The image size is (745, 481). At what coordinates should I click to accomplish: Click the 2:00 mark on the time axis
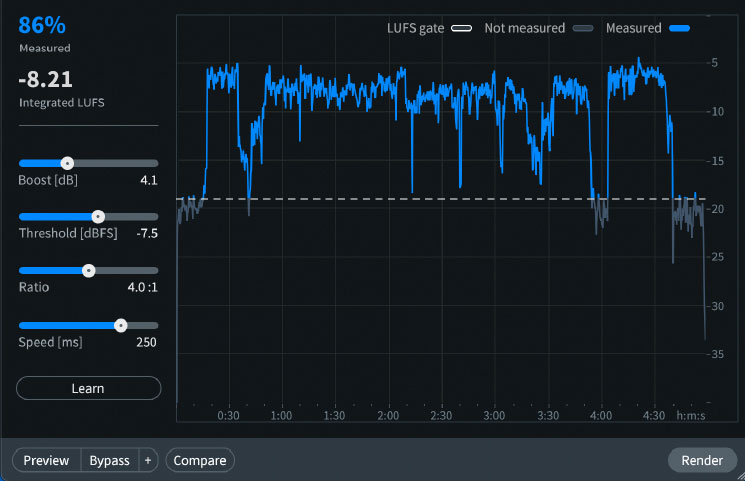(x=388, y=415)
